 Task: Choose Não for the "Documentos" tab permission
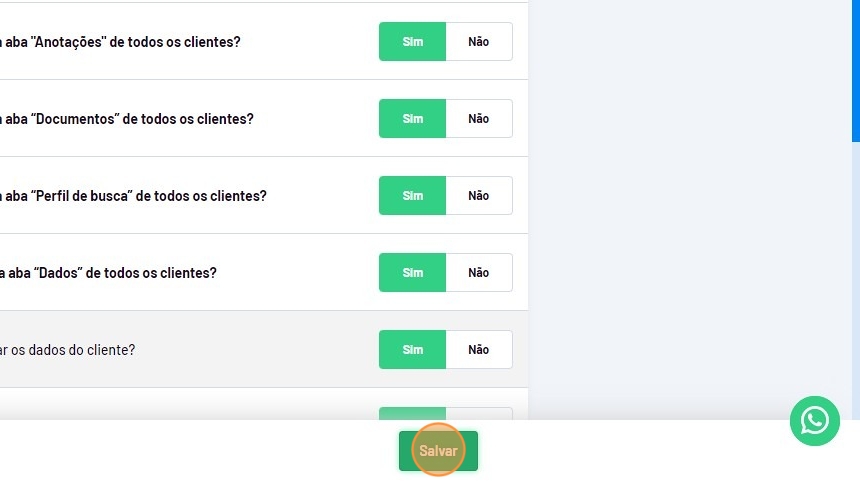click(x=479, y=119)
